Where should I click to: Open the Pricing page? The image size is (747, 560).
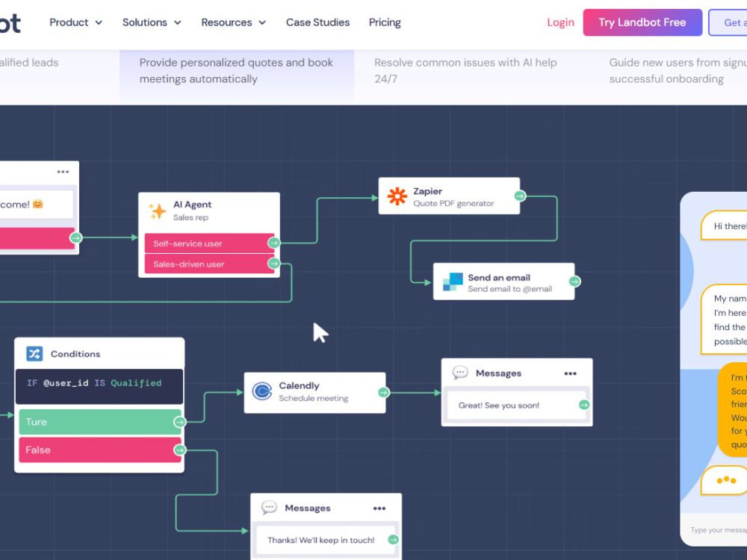[385, 22]
